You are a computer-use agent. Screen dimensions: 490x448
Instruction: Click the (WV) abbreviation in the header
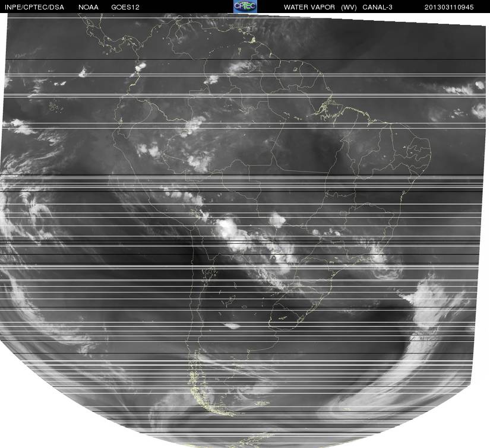point(349,7)
